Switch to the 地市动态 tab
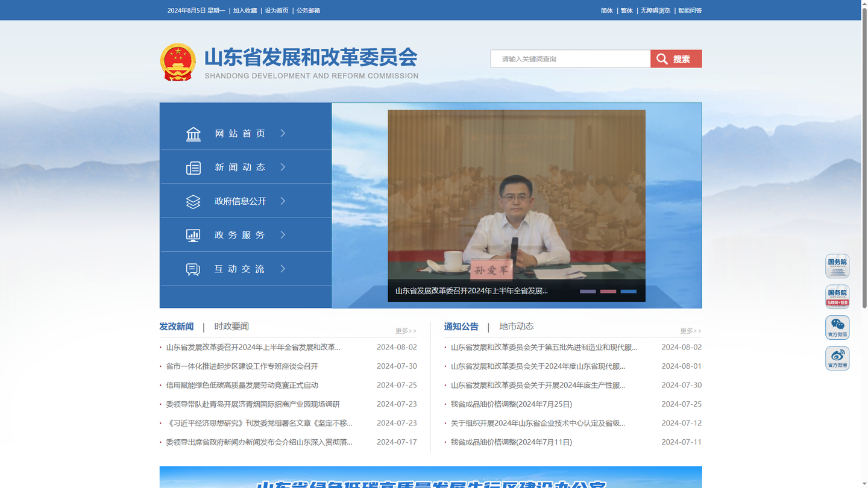 point(517,327)
